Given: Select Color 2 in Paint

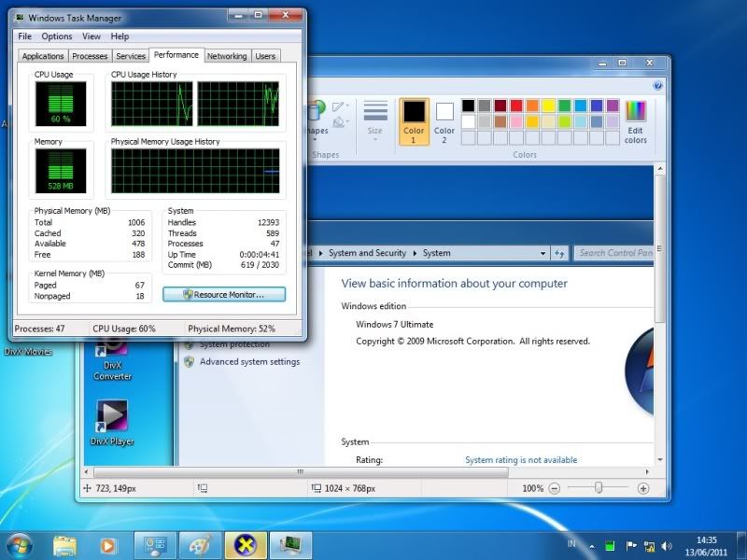Looking at the screenshot, I should coord(444,121).
